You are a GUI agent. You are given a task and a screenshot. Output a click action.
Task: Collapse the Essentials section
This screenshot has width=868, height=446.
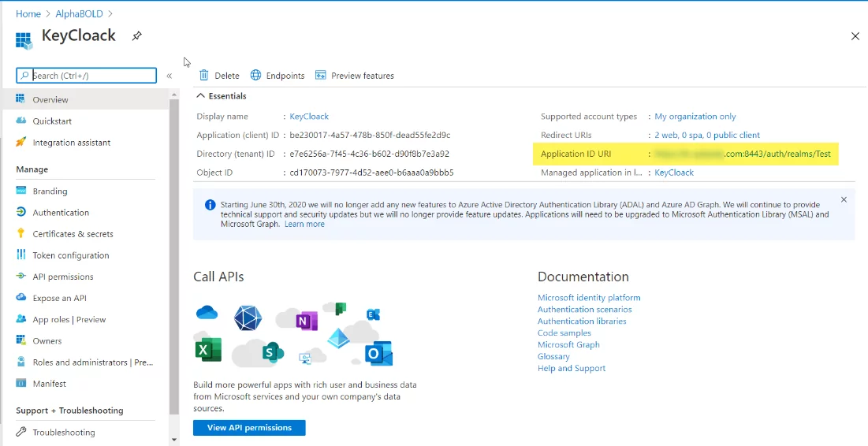click(x=200, y=95)
